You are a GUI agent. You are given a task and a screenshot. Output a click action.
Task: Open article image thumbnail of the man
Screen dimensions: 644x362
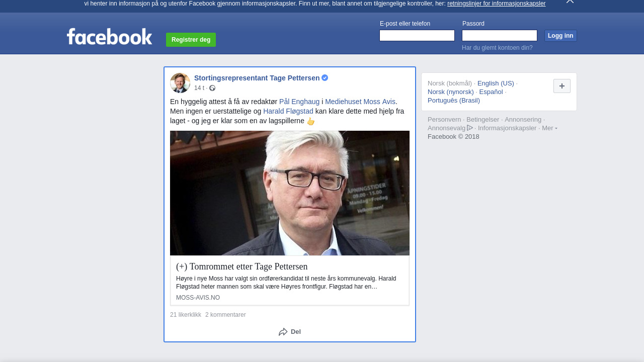290,193
